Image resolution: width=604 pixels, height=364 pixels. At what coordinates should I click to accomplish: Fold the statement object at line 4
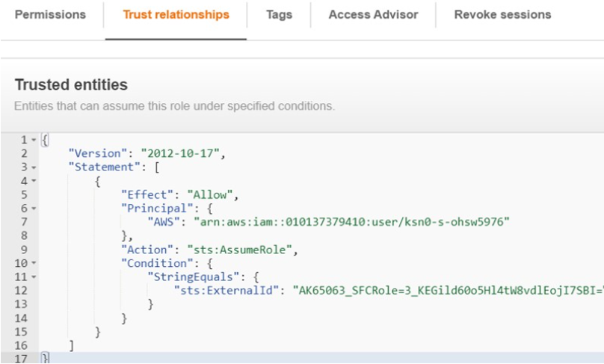click(34, 181)
